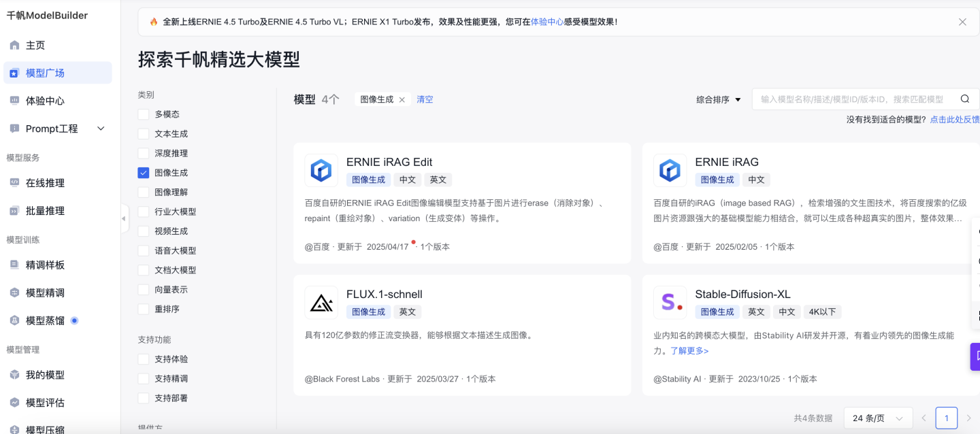Screen dimensions: 980x434
Task: Click the 点击此处反馈 feedback link
Action: tap(955, 120)
